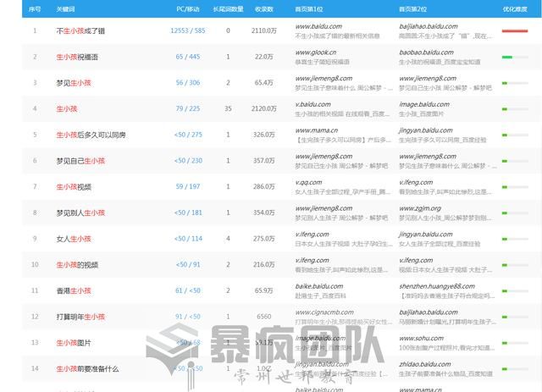The height and width of the screenshot is (392, 542).
Task: Click index count 6560 in row 12
Action: [x=264, y=316]
